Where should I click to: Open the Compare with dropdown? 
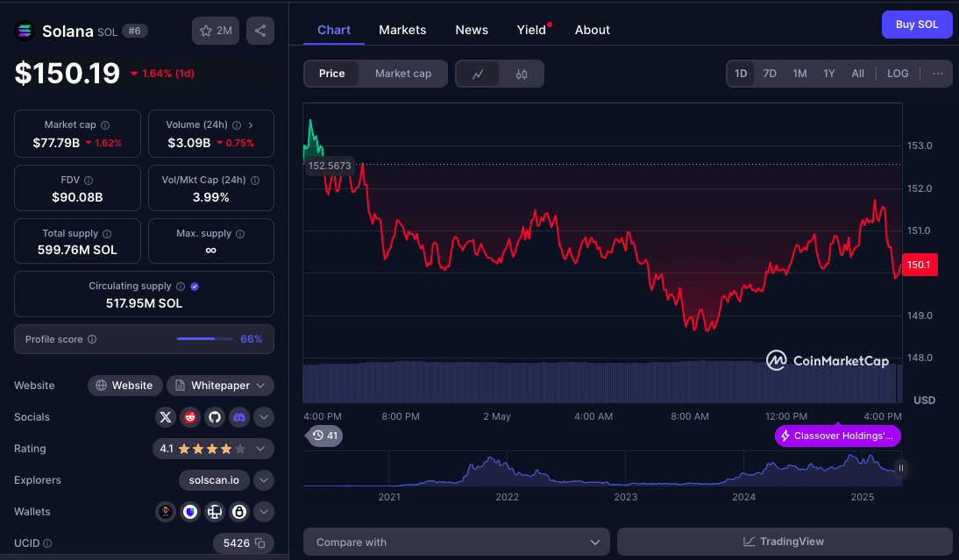[x=456, y=542]
